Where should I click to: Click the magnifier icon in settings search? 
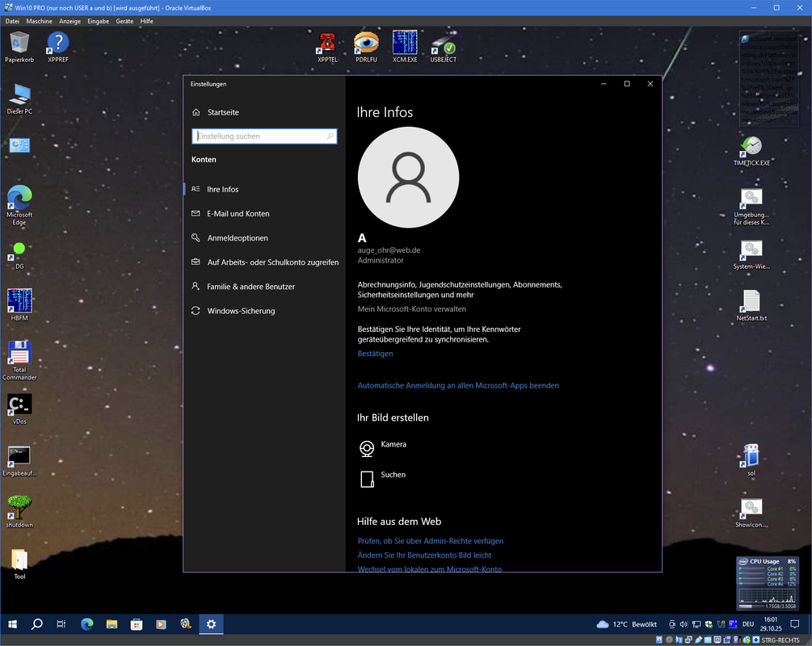tap(330, 136)
